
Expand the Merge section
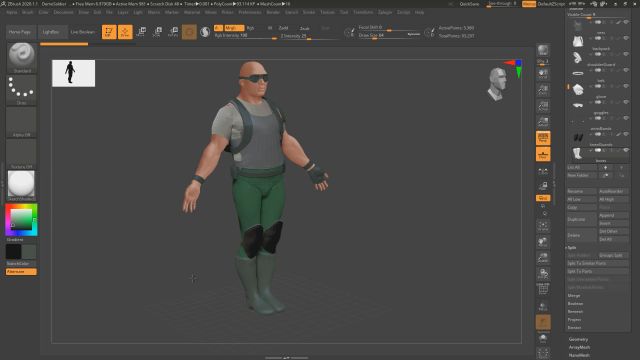coord(574,296)
